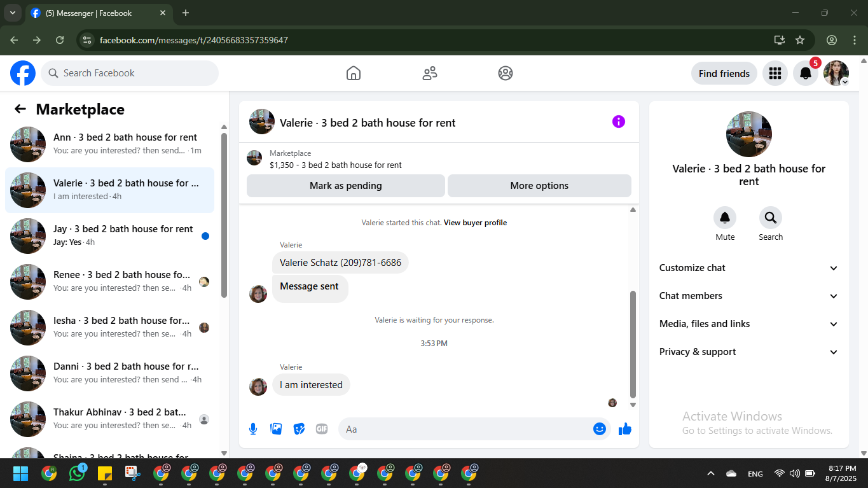Expand the Privacy & support section
The image size is (868, 488).
pos(748,352)
